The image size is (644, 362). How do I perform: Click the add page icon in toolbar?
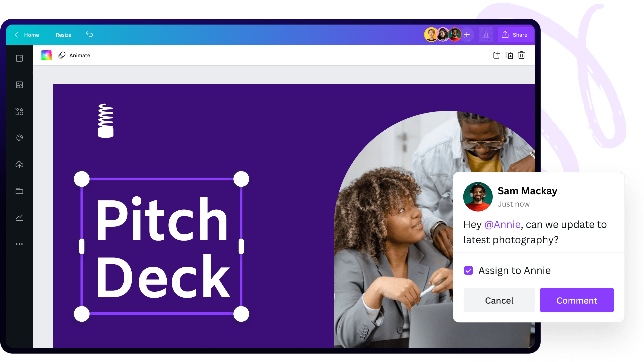coord(497,55)
